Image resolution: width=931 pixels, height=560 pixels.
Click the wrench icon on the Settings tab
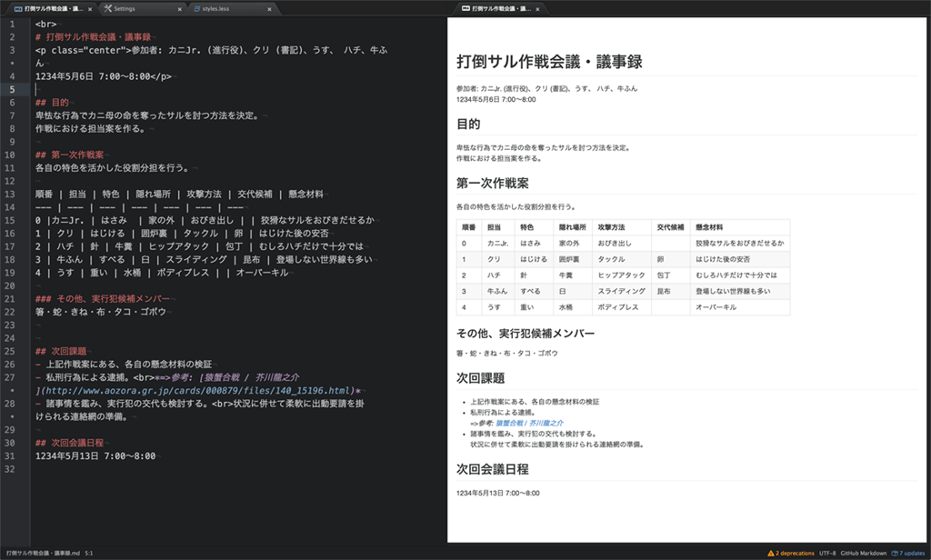(x=107, y=7)
